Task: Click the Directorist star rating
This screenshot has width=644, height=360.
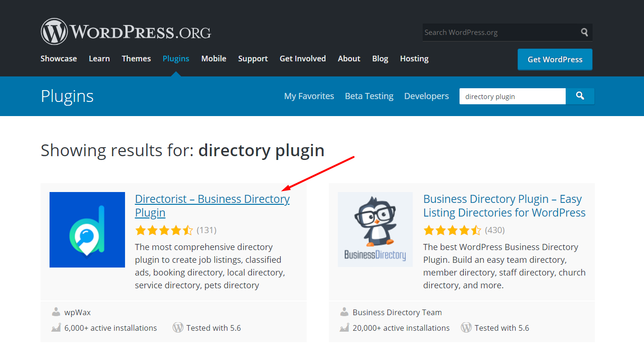Action: click(x=164, y=230)
